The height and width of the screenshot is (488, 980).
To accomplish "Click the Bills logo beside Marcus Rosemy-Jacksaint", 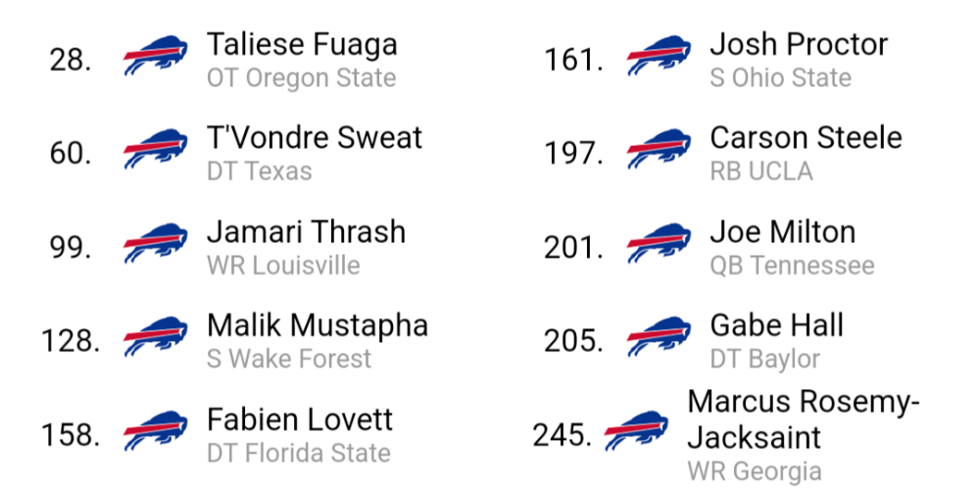I will (636, 430).
